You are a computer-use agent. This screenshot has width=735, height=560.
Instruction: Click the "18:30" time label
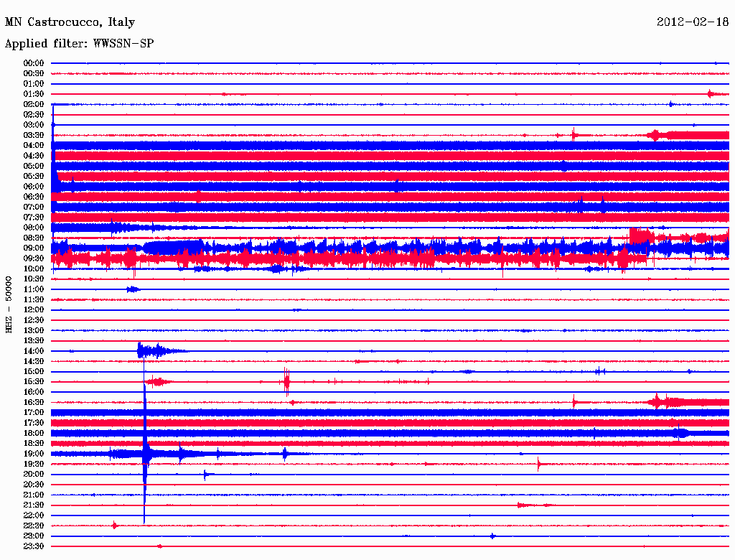coord(33,443)
